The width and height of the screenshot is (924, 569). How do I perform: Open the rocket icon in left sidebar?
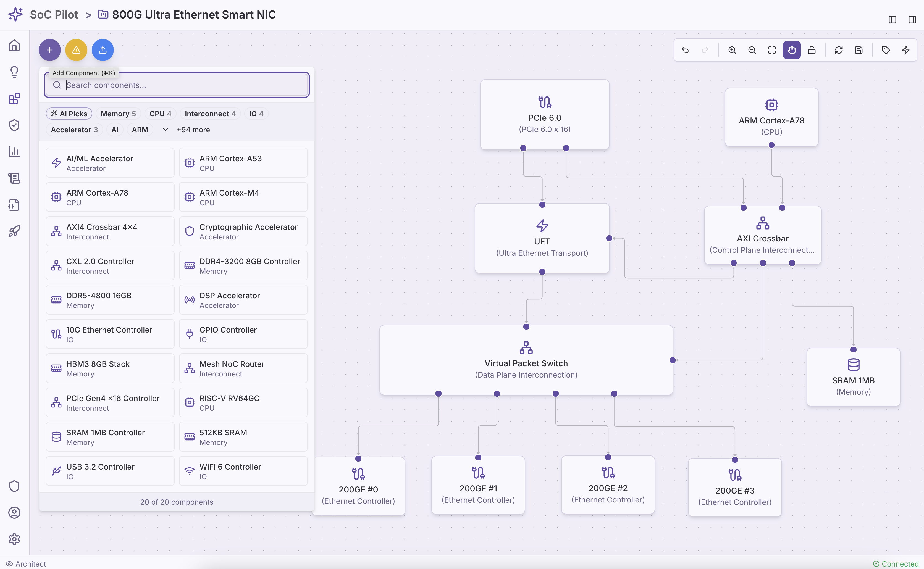point(14,231)
